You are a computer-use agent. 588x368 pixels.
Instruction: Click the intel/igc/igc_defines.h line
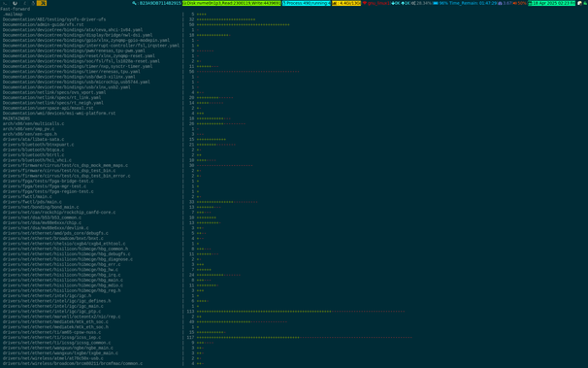pos(57,301)
